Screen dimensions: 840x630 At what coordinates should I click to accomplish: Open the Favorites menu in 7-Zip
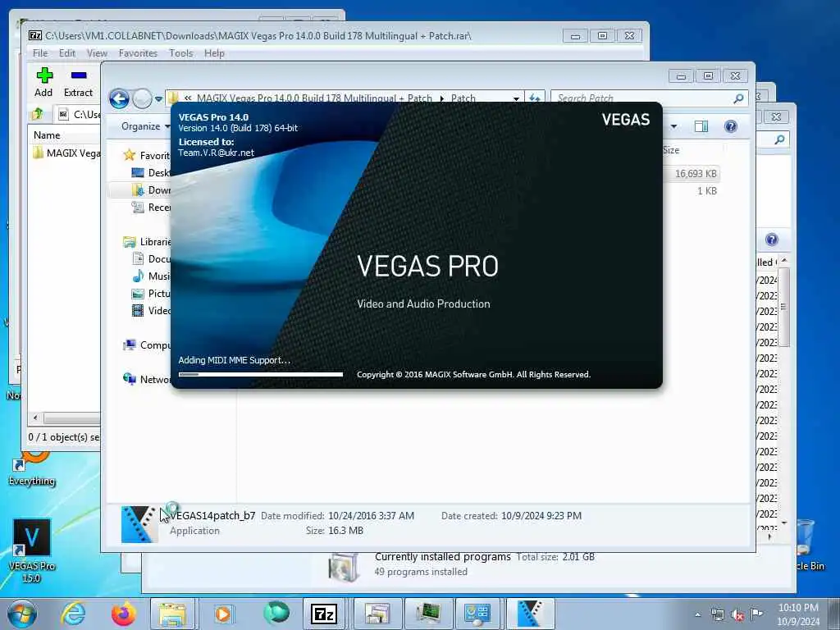tap(138, 53)
